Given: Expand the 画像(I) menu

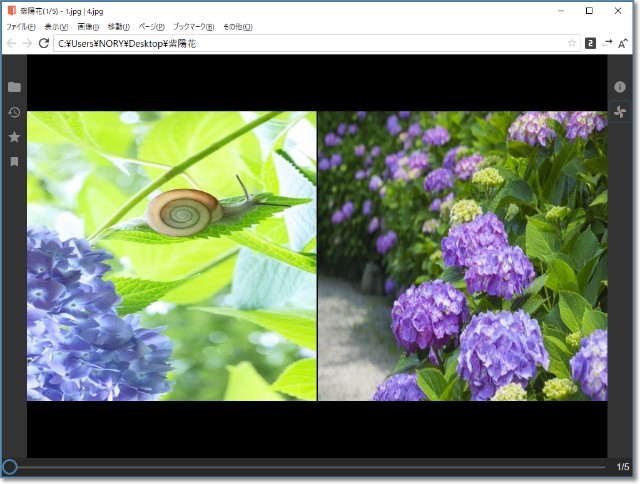Looking at the screenshot, I should tap(88, 27).
